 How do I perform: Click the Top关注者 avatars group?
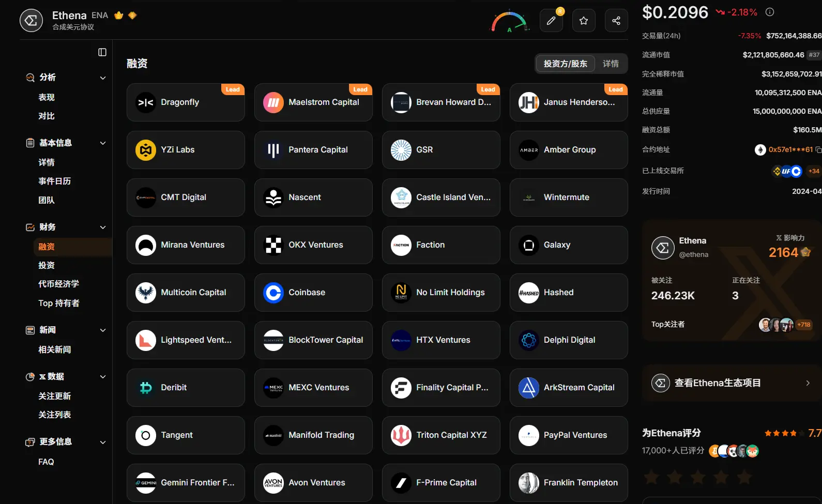tap(776, 325)
